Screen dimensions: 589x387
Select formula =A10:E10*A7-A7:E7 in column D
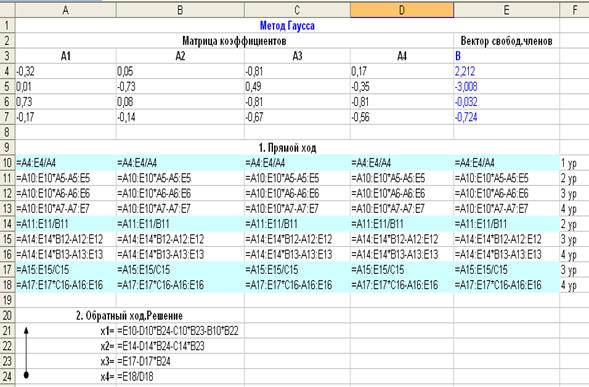pos(402,209)
